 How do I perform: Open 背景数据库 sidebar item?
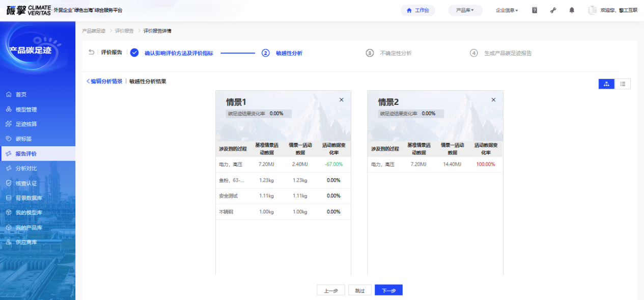click(29, 198)
